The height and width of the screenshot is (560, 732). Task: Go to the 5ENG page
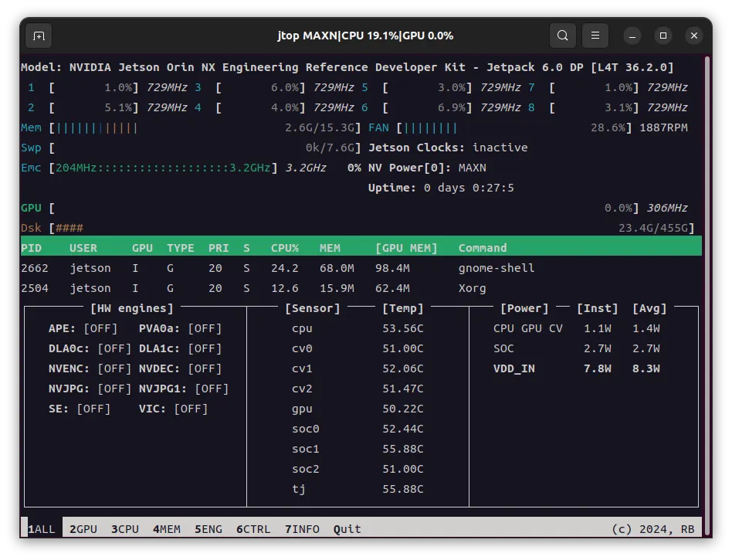[x=208, y=529]
